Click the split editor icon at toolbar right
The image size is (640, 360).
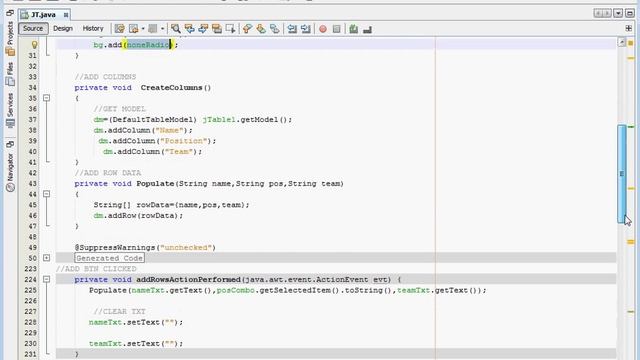click(629, 28)
